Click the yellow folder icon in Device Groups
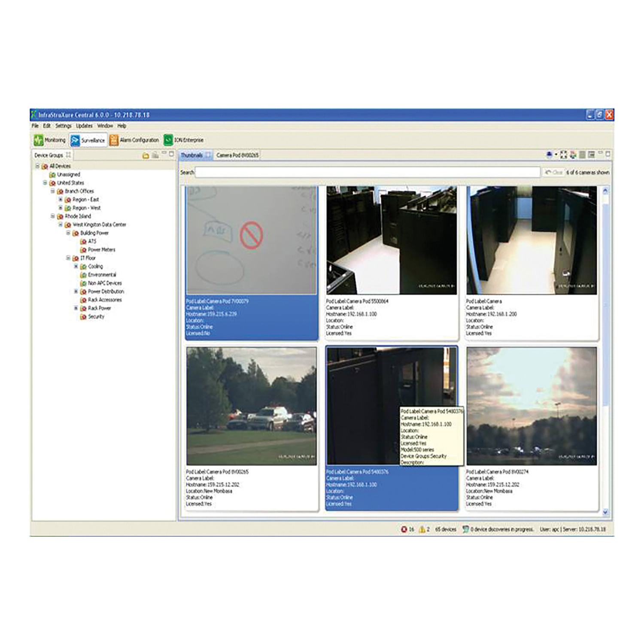 click(146, 155)
